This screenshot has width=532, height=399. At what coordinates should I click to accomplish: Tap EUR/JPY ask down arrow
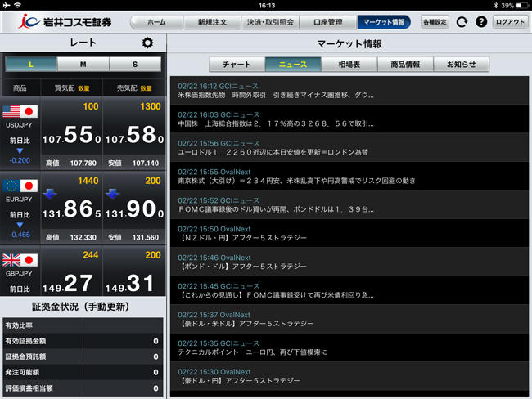(x=112, y=194)
